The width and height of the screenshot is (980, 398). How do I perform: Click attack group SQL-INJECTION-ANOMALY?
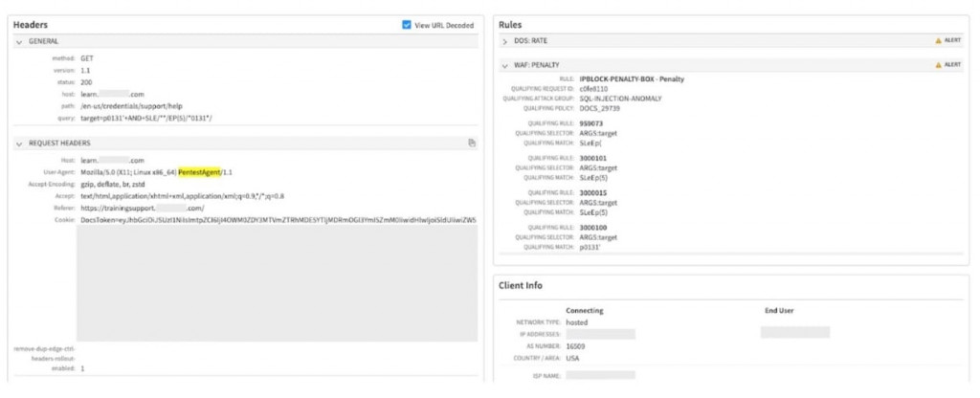(x=620, y=99)
